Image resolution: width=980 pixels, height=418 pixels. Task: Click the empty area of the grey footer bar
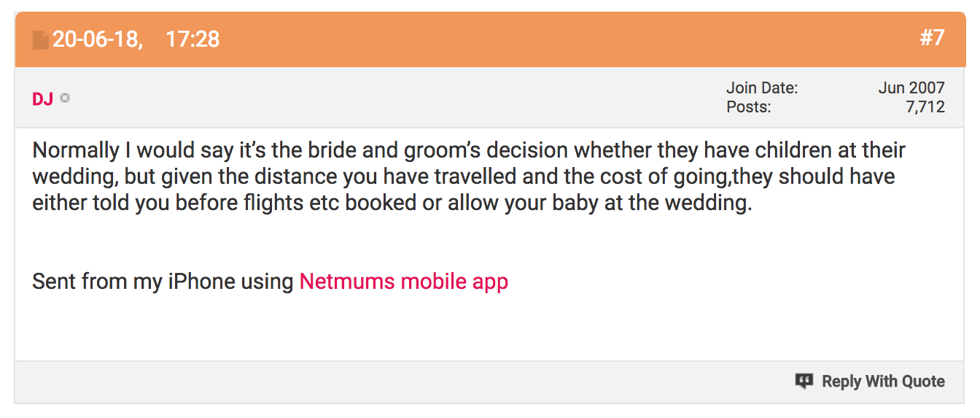(x=401, y=381)
